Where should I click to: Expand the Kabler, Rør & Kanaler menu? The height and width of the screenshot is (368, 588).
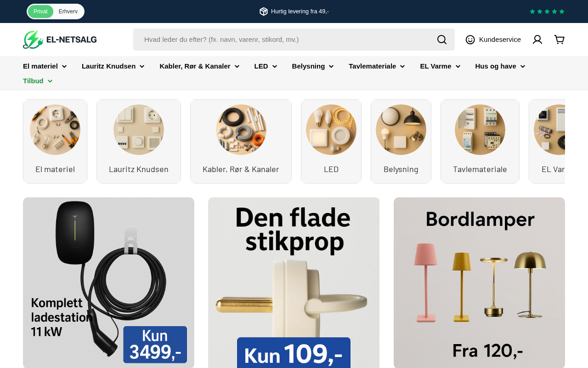[199, 66]
